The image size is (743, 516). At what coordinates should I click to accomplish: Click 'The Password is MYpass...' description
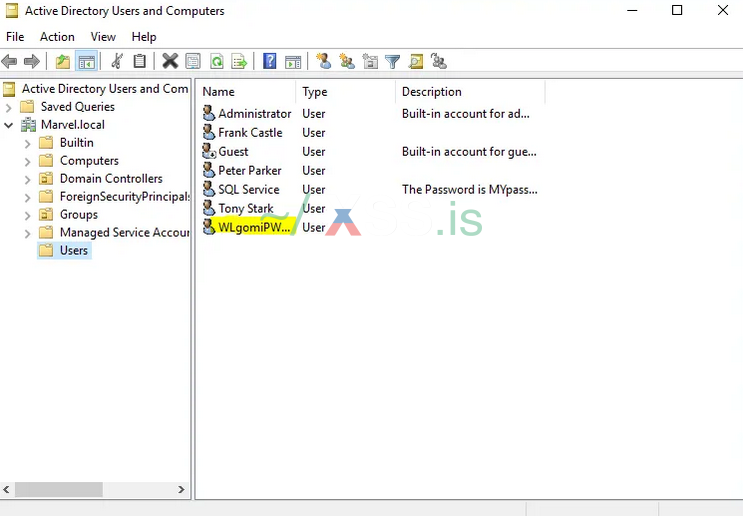[469, 190]
